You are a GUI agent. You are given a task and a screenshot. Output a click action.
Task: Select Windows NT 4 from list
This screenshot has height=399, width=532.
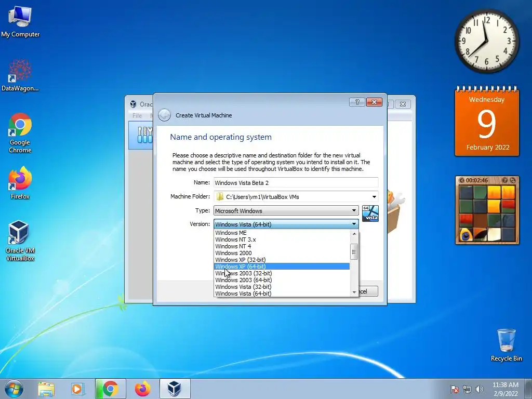(x=282, y=246)
